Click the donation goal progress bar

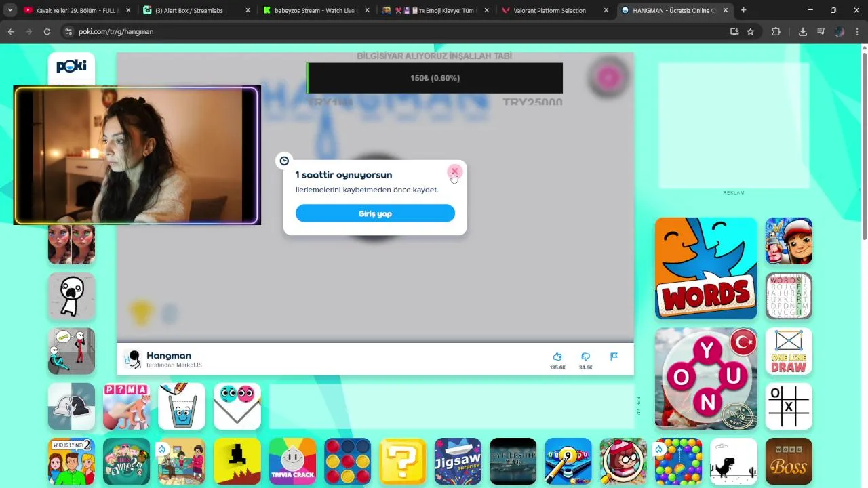click(435, 78)
